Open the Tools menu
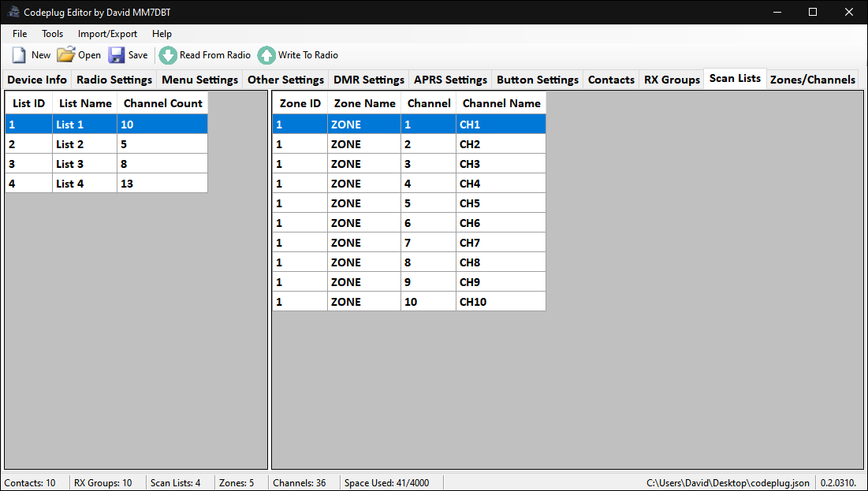The image size is (868, 491). tap(53, 34)
